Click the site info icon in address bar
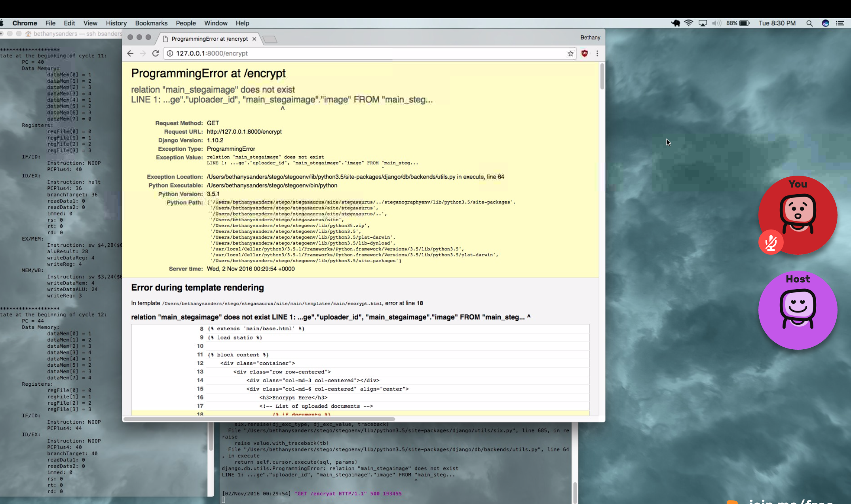851x504 pixels. 170,53
